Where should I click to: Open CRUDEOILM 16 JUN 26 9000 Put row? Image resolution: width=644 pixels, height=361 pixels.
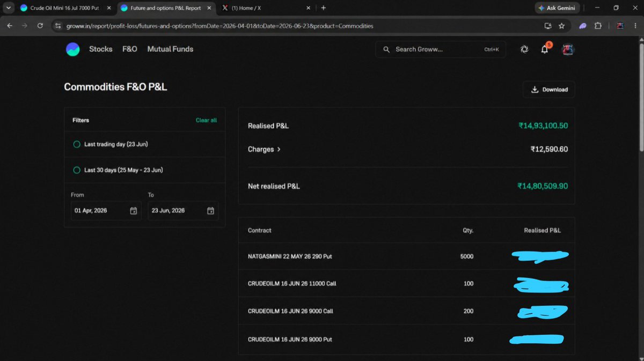point(406,340)
